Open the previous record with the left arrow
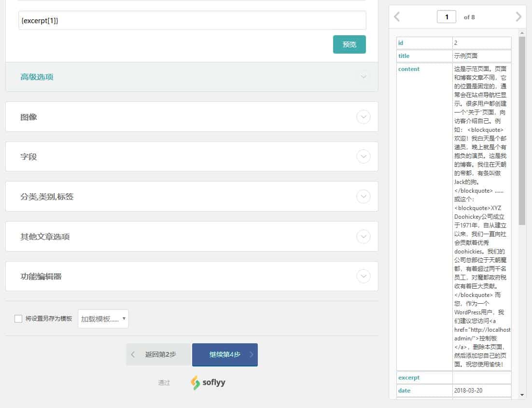The width and height of the screenshot is (532, 408). (x=397, y=16)
